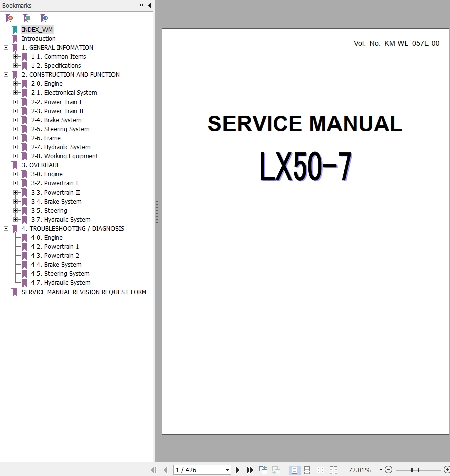Open INDEX_WM bookmark

(x=37, y=30)
